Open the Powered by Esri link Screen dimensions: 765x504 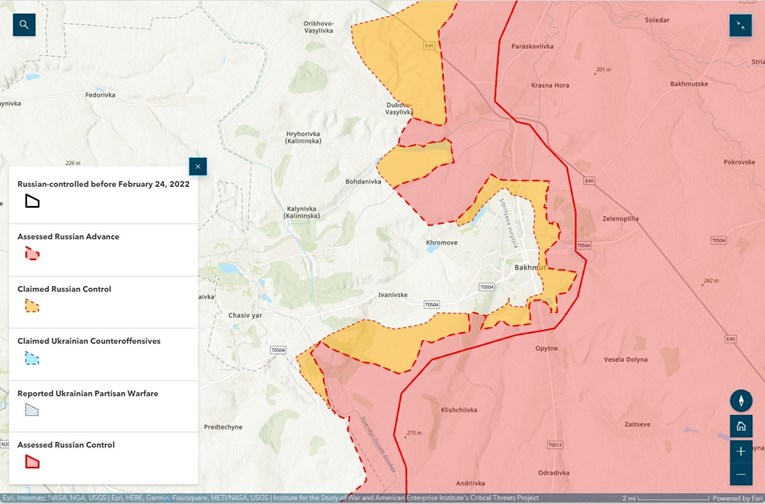[x=737, y=498]
